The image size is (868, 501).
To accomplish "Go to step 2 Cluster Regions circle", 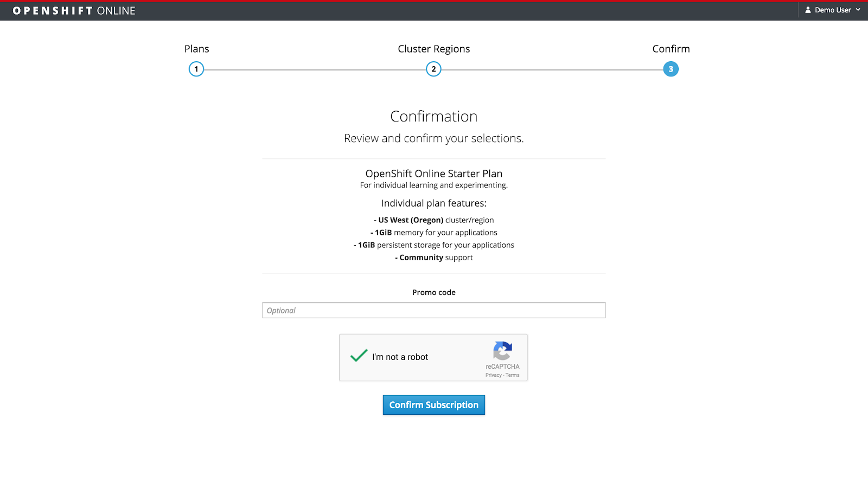I will tap(433, 69).
